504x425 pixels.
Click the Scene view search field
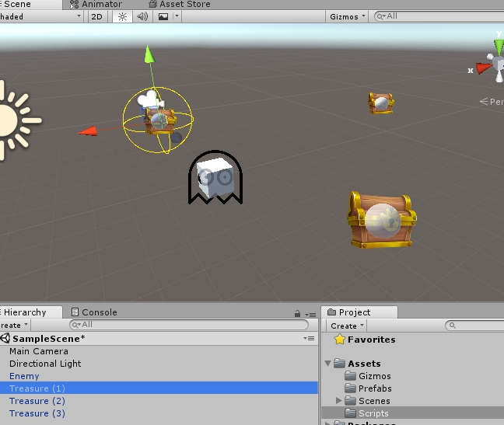[439, 16]
